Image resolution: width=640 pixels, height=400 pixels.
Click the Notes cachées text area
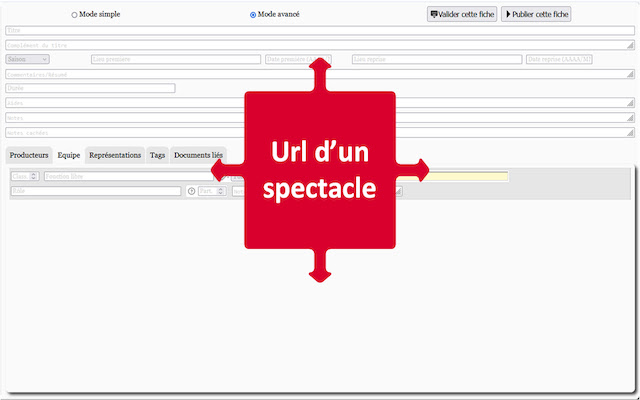pos(320,133)
